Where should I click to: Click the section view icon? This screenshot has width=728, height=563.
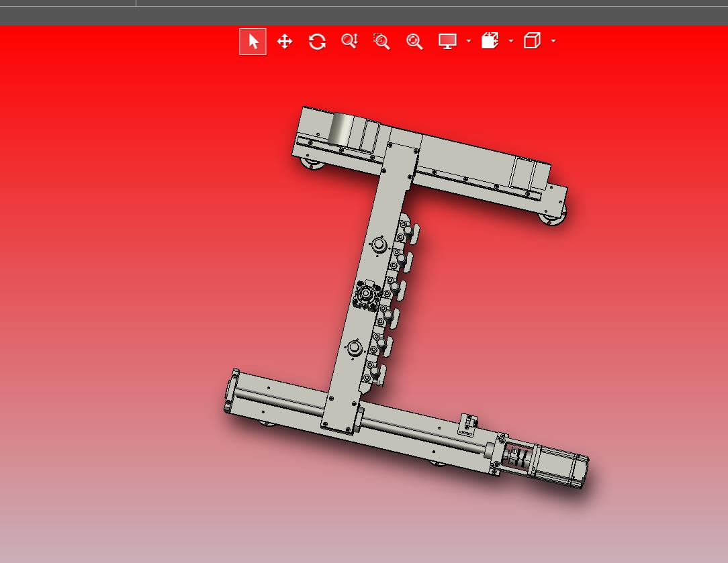click(490, 41)
